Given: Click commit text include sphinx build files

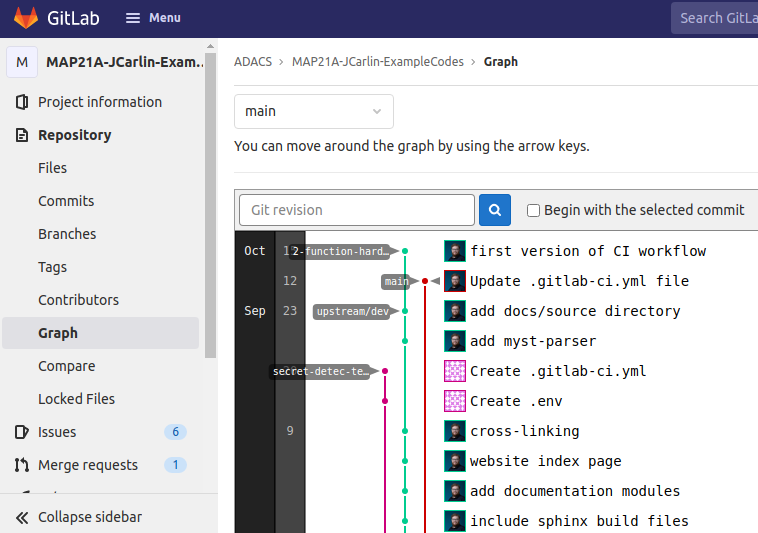Looking at the screenshot, I should click(580, 521).
